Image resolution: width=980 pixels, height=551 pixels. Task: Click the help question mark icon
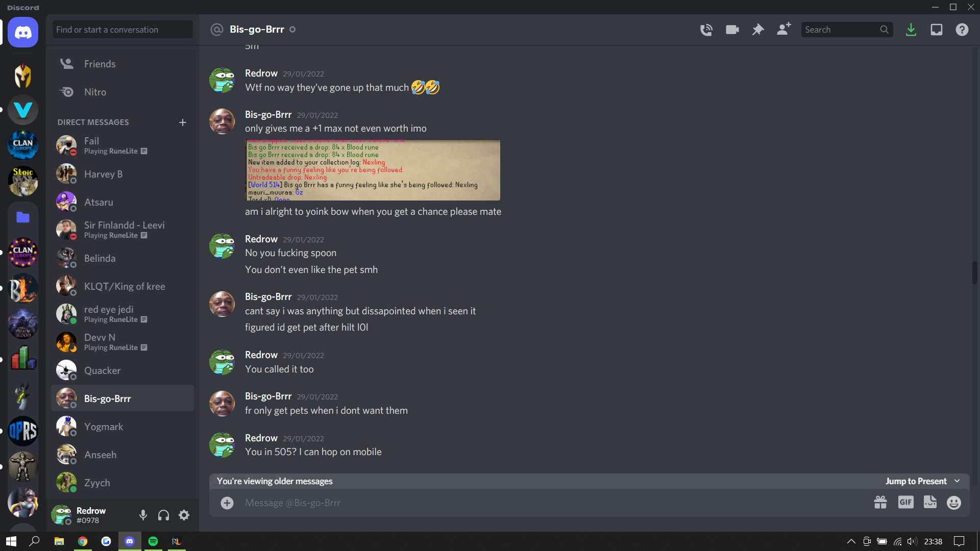(964, 30)
